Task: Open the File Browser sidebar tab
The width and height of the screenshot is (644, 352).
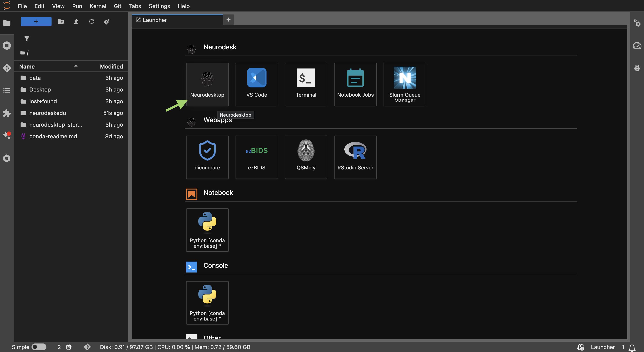Action: click(x=7, y=23)
